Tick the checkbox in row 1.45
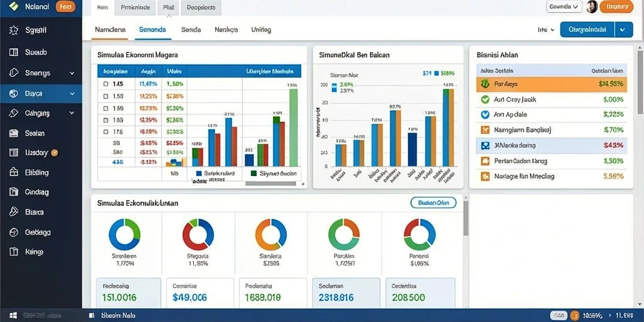The height and width of the screenshot is (322, 644). click(x=106, y=84)
